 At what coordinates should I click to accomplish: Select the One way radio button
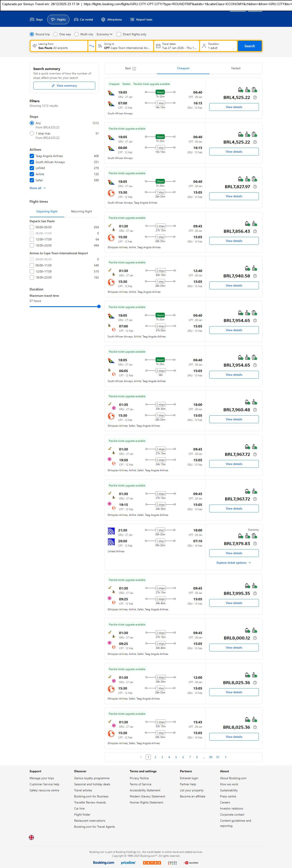(x=56, y=34)
